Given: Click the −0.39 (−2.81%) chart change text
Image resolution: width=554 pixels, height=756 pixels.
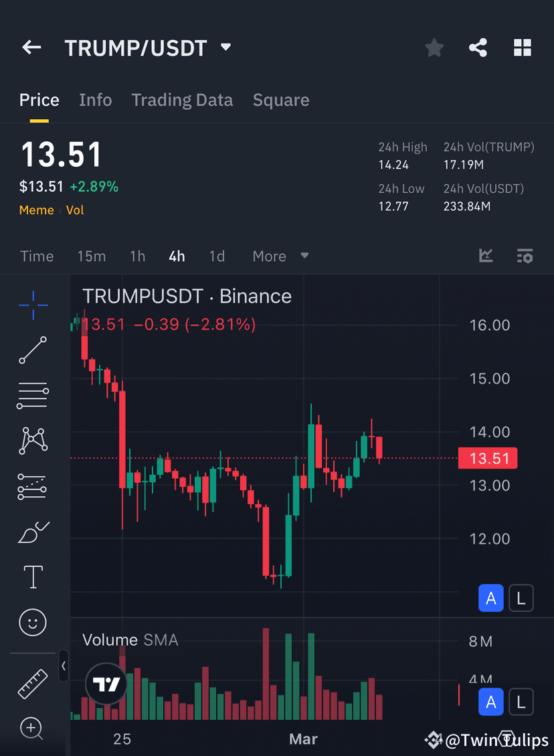Looking at the screenshot, I should (x=195, y=324).
